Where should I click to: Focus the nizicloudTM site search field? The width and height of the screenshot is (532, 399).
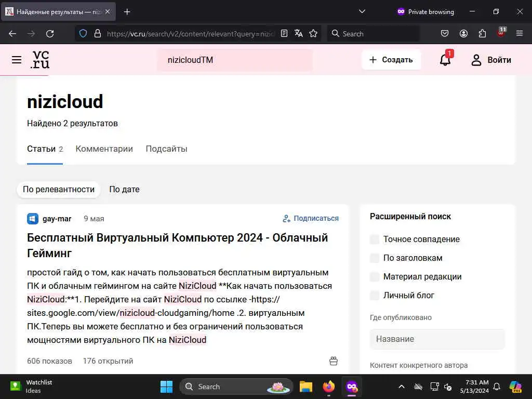(x=234, y=60)
